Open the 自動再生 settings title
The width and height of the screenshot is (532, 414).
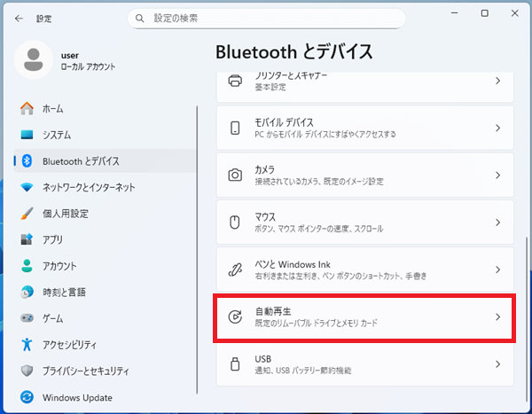coord(273,311)
